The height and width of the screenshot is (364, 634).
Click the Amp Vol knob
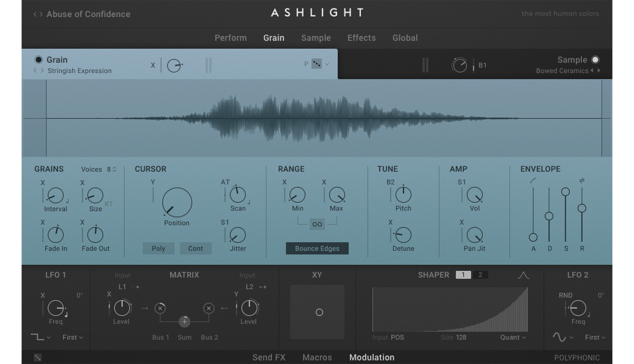[x=475, y=195]
